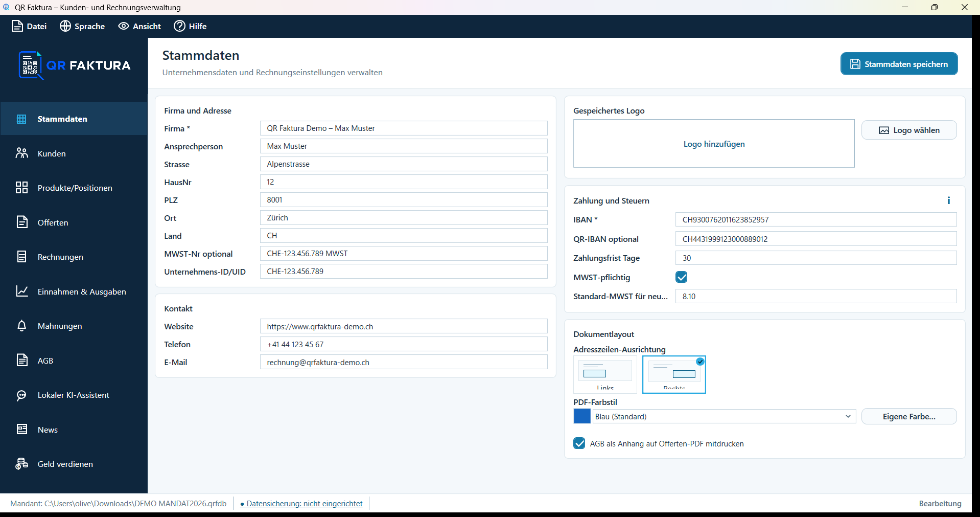Select the Produkte/Positionen squares icon
The height and width of the screenshot is (517, 980).
click(21, 188)
